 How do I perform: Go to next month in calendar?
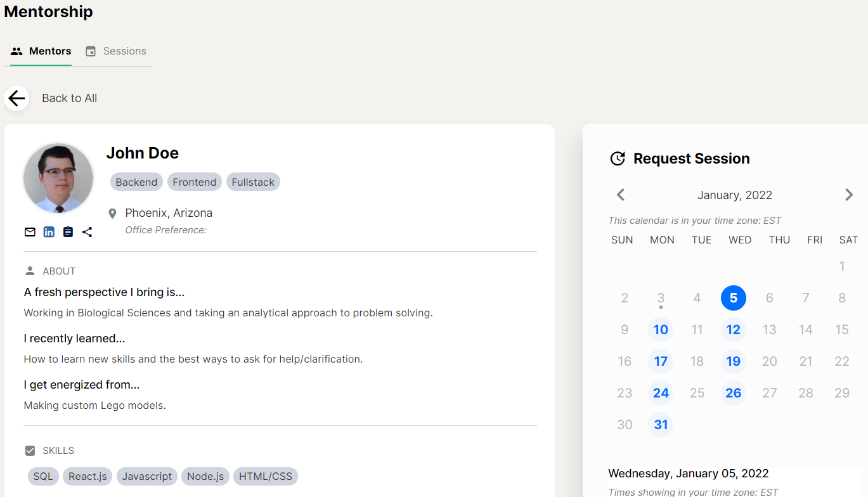(x=849, y=195)
